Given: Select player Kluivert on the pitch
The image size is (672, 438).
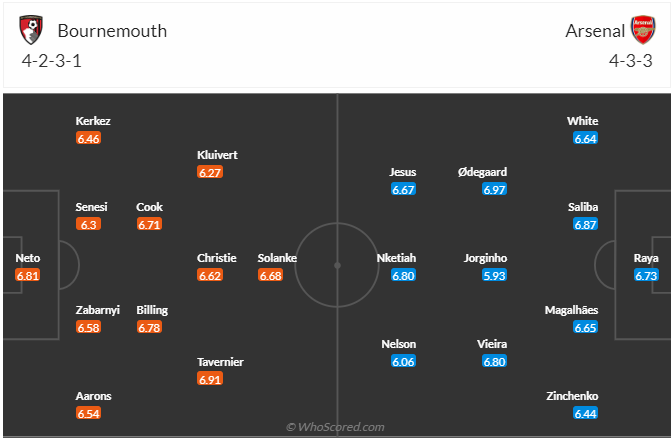Looking at the screenshot, I should click(217, 155).
